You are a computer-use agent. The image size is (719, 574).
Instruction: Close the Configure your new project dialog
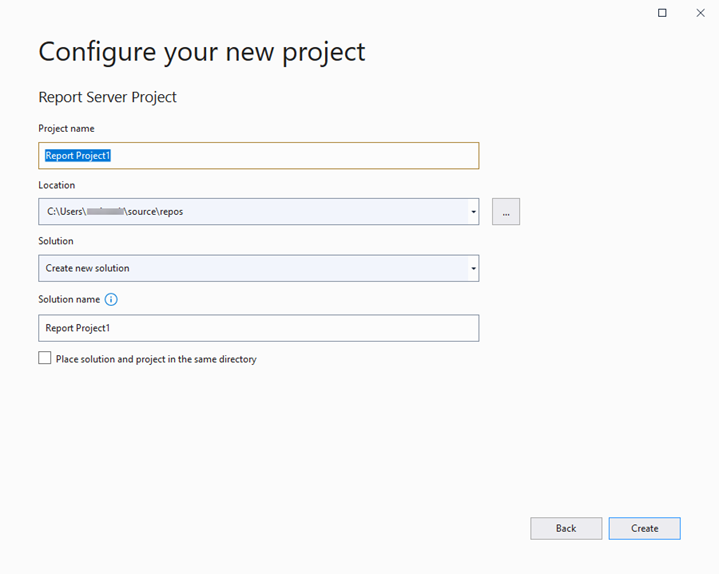click(700, 13)
